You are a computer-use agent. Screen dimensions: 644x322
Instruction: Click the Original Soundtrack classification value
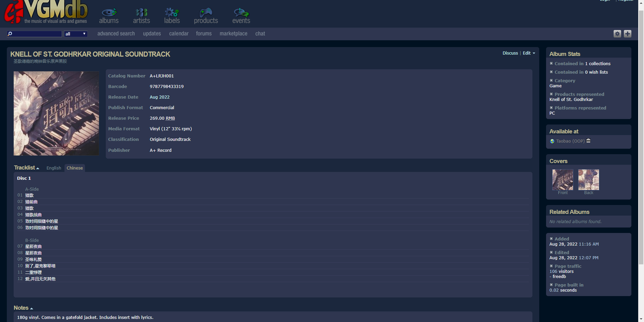(x=170, y=140)
